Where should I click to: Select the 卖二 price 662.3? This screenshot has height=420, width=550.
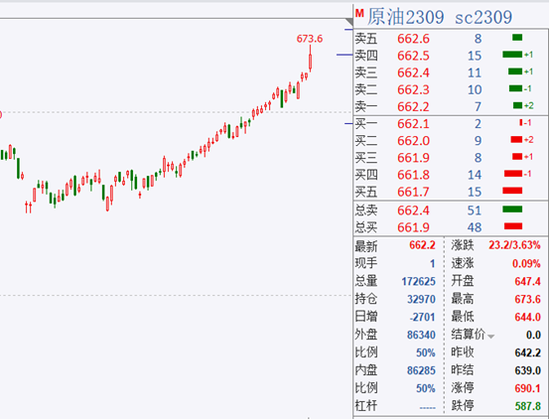tap(413, 89)
